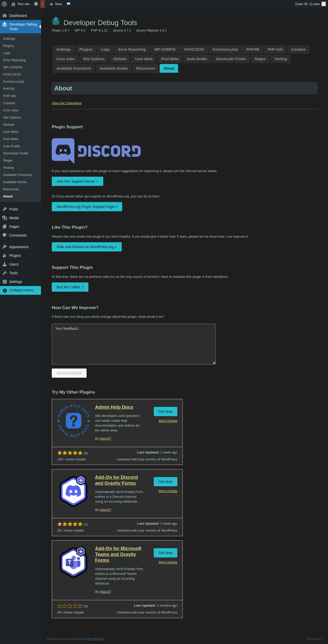The image size is (328, 644).
Task: Click the Discord and Gravity Forms plugin icon
Action: (74, 491)
